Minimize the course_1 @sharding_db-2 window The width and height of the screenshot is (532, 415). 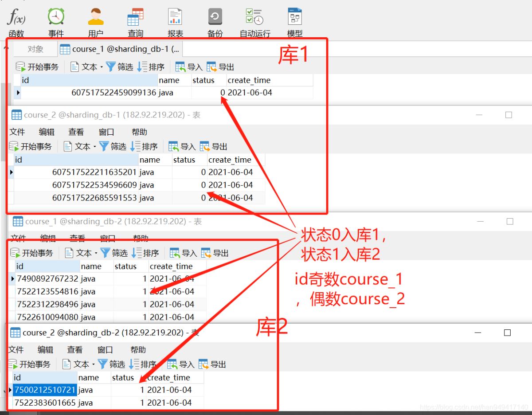pyautogui.click(x=481, y=222)
